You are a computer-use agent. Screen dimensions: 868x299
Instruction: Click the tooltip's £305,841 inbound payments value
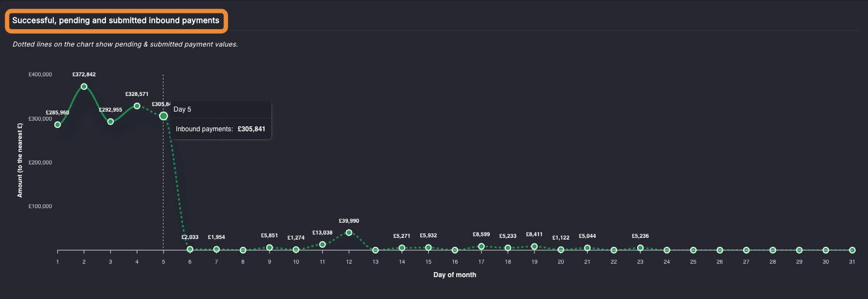click(x=251, y=129)
